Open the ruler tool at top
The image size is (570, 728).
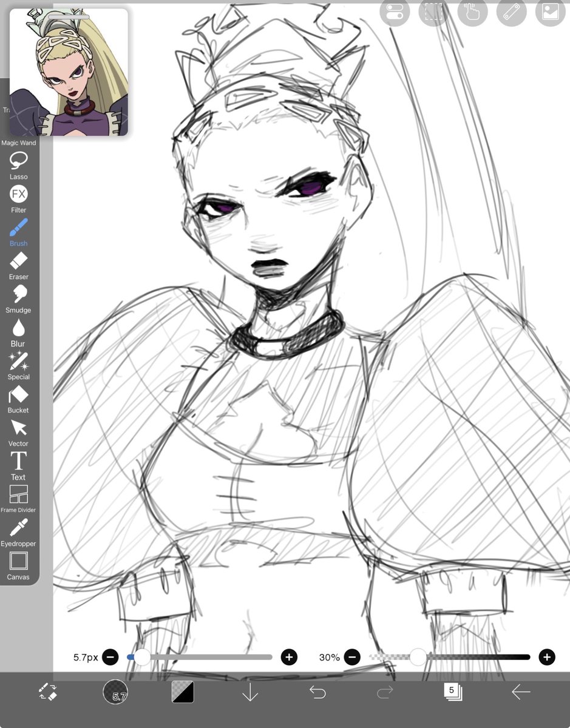(x=511, y=12)
